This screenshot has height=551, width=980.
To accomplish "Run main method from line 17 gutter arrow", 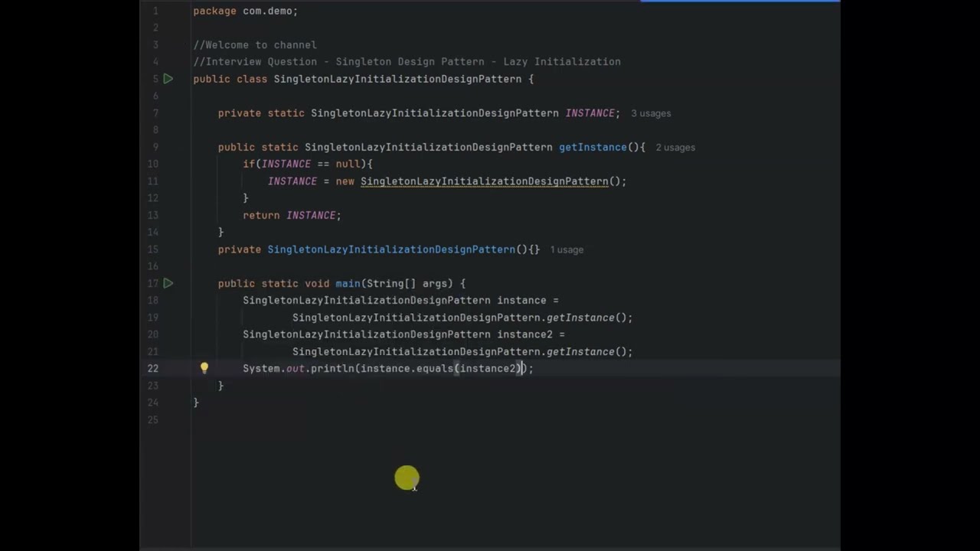I will point(168,283).
